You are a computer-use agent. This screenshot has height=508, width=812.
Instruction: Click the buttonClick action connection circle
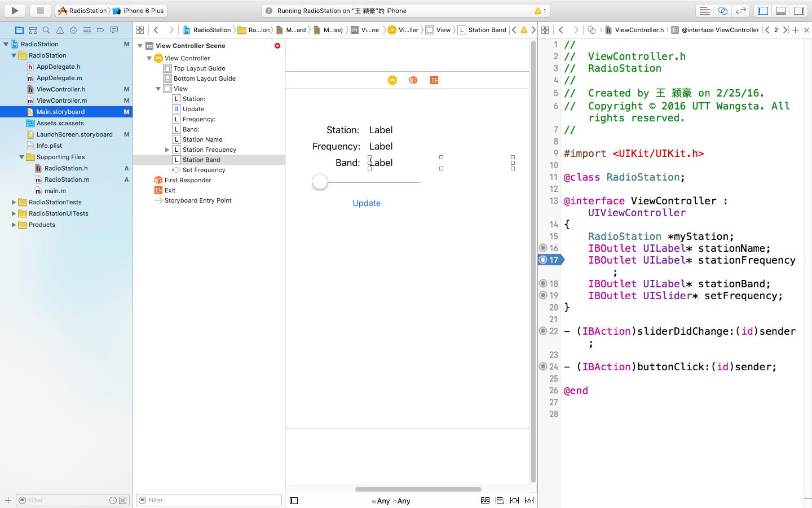tap(543, 366)
